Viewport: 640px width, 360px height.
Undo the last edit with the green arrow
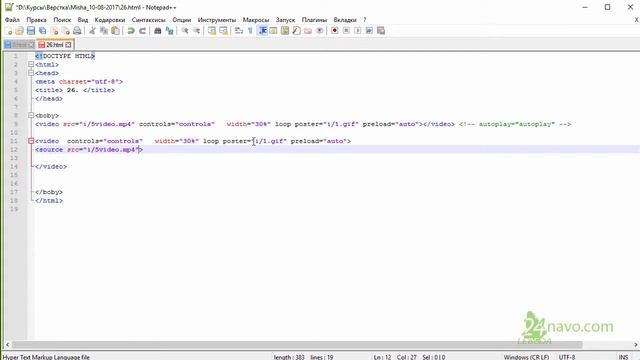(131, 31)
